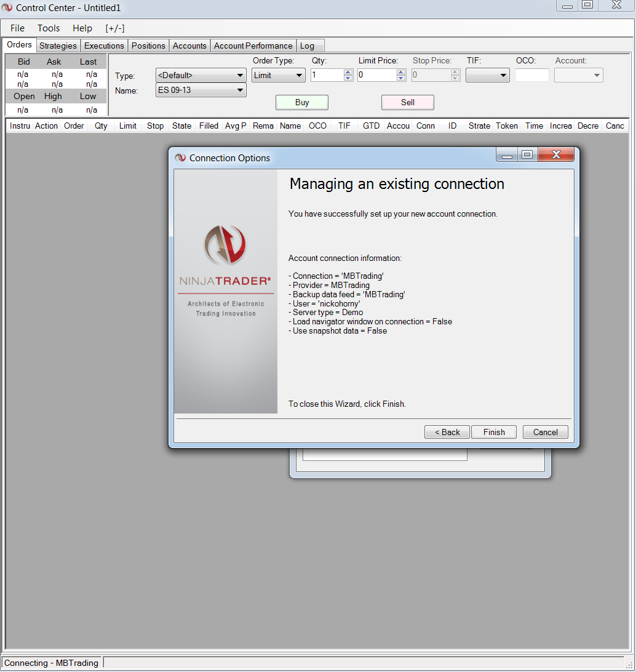Click the Increa column header
Viewport: 636px width, 672px height.
tap(560, 126)
